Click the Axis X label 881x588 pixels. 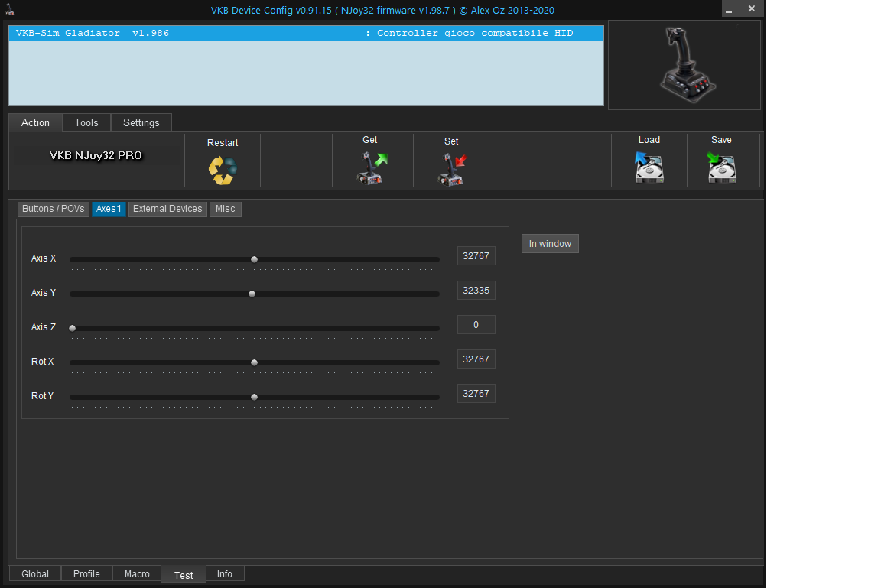coord(44,258)
